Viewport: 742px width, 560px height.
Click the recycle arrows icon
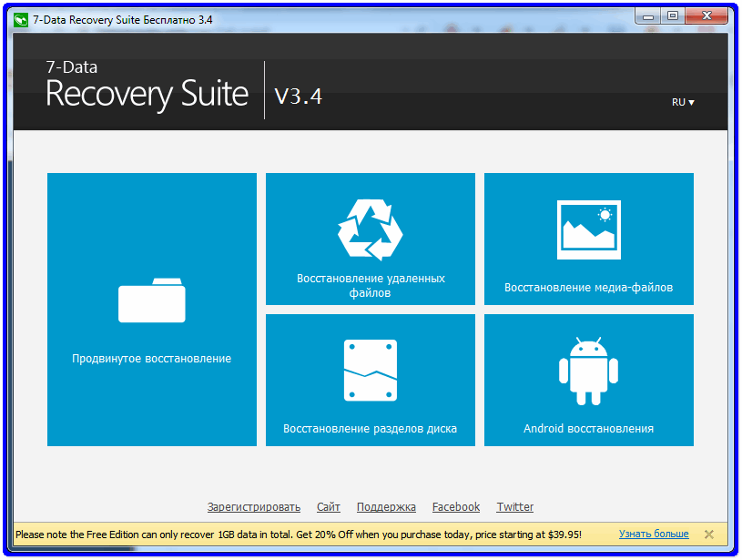tap(370, 229)
